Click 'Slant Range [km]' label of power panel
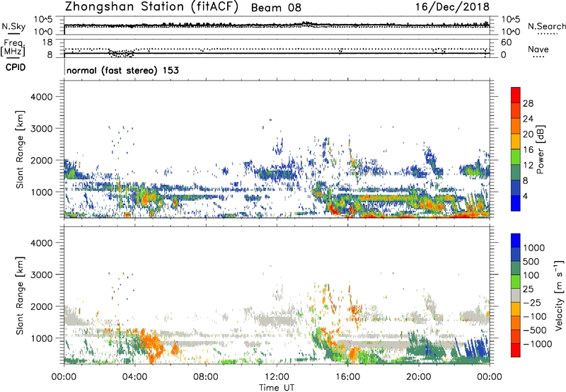The image size is (566, 392). click(x=20, y=149)
